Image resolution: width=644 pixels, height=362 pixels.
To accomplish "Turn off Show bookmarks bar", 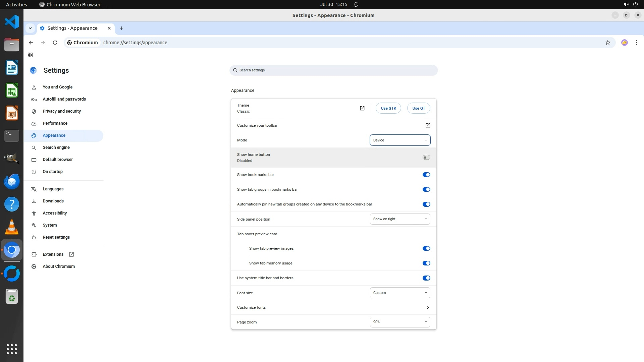I will (x=426, y=175).
